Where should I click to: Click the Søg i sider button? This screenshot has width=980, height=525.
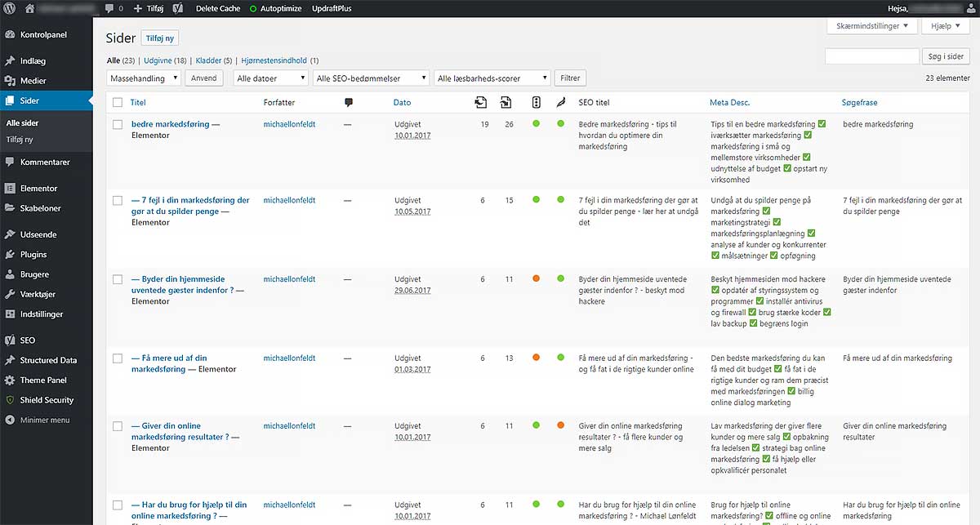pos(947,56)
